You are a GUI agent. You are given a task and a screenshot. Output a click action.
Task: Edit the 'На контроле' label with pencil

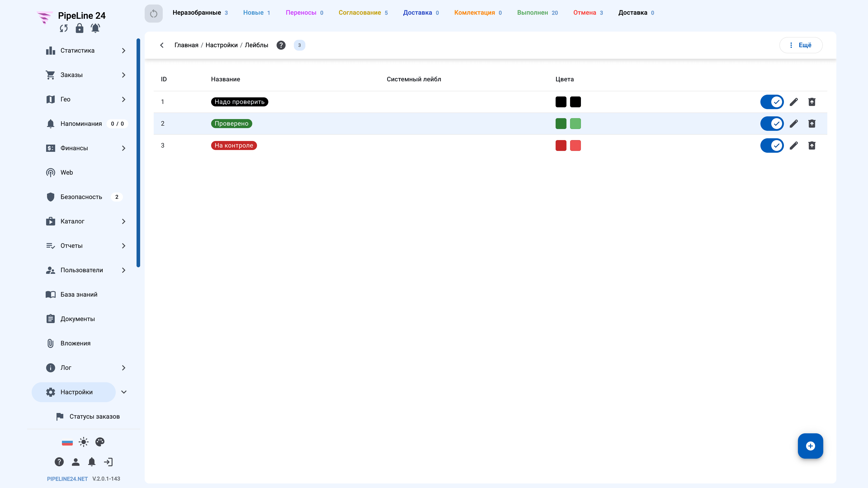tap(794, 145)
